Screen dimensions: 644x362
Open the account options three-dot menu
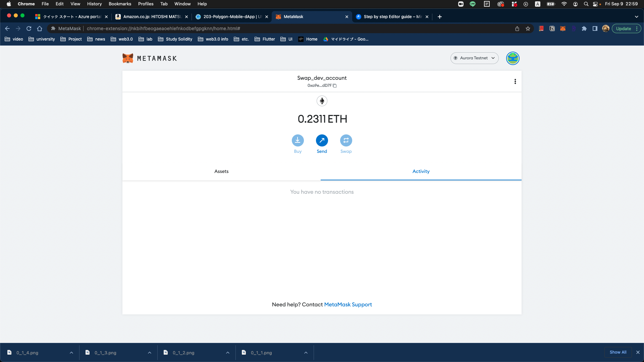point(515,81)
